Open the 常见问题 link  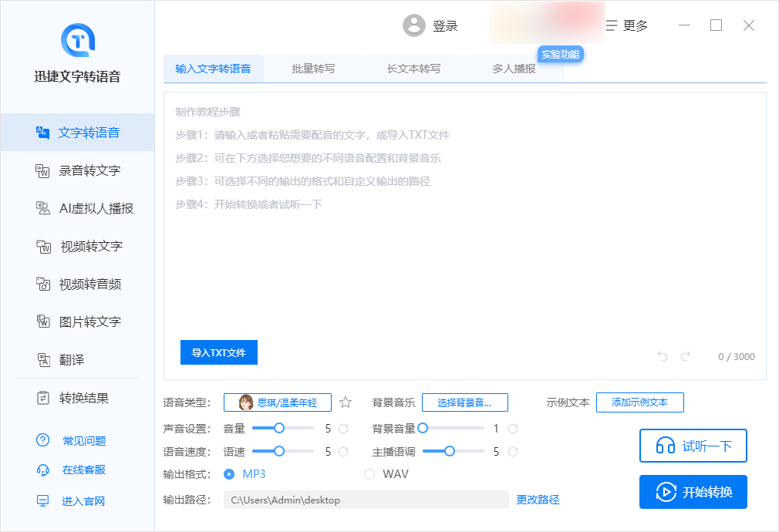click(x=85, y=440)
